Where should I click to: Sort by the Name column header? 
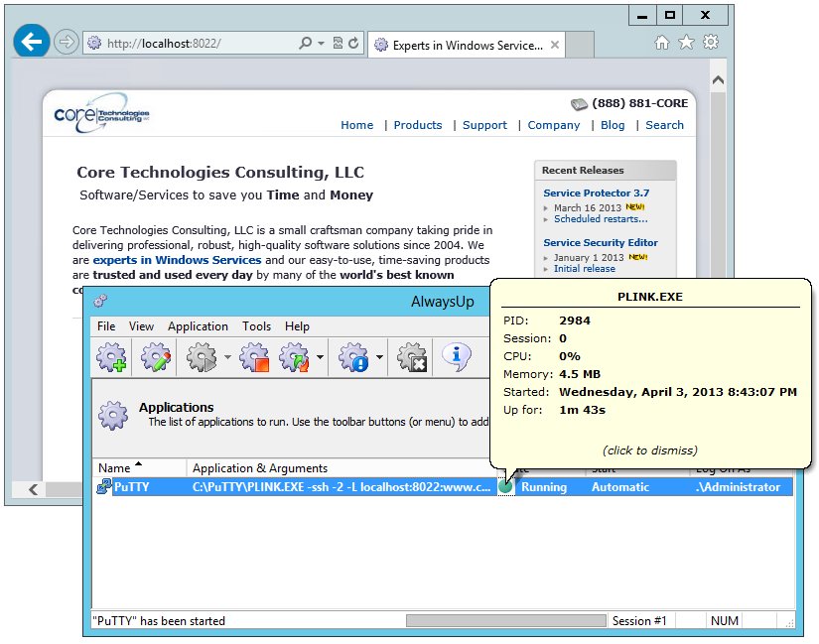click(x=139, y=468)
